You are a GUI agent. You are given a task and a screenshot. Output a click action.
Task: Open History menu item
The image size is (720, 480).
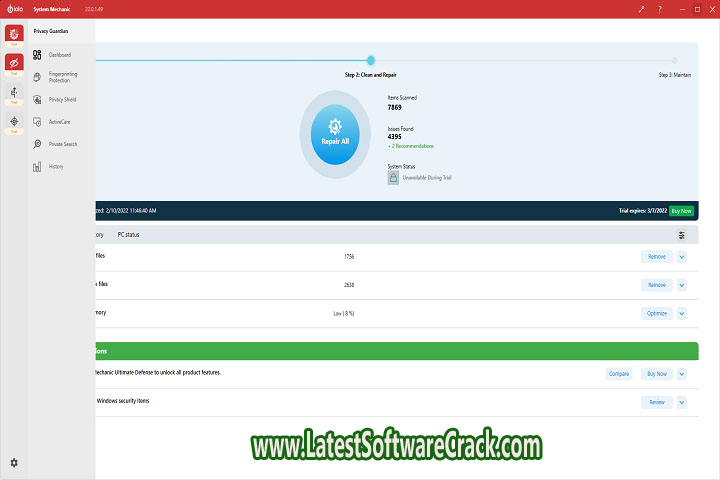56,167
